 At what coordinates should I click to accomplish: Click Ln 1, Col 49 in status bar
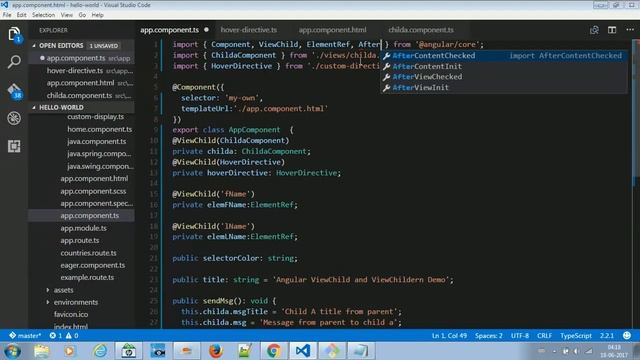click(449, 336)
